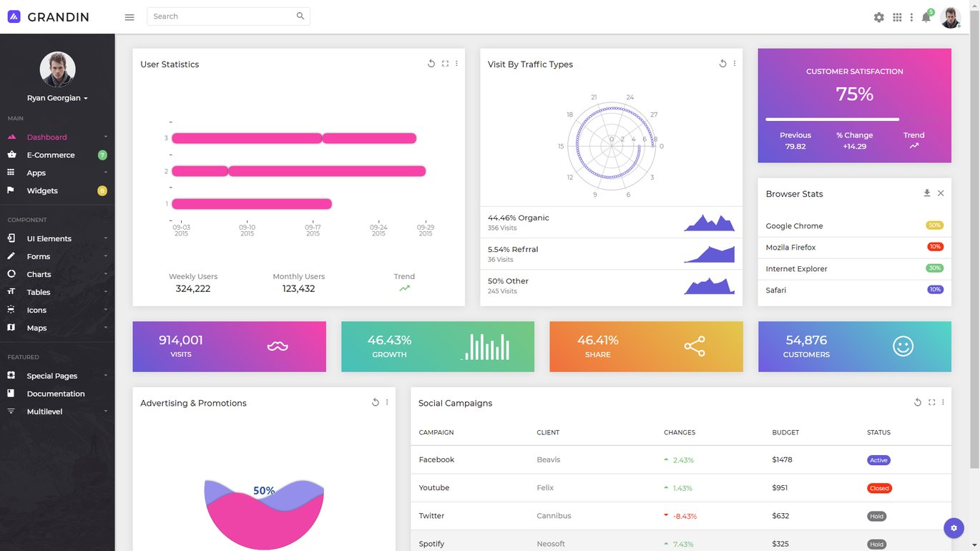Open User Statistics more options menu
Viewport: 980px width, 551px height.
click(456, 64)
